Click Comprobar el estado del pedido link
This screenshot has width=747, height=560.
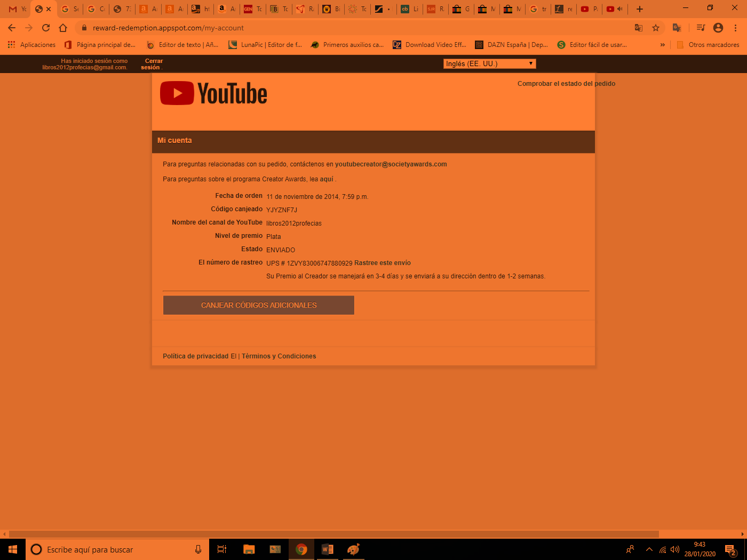566,84
